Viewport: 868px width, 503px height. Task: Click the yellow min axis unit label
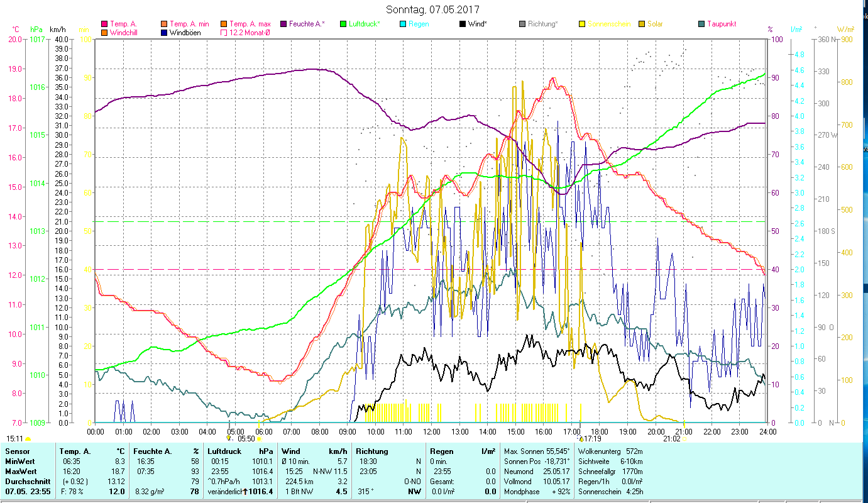tap(84, 30)
